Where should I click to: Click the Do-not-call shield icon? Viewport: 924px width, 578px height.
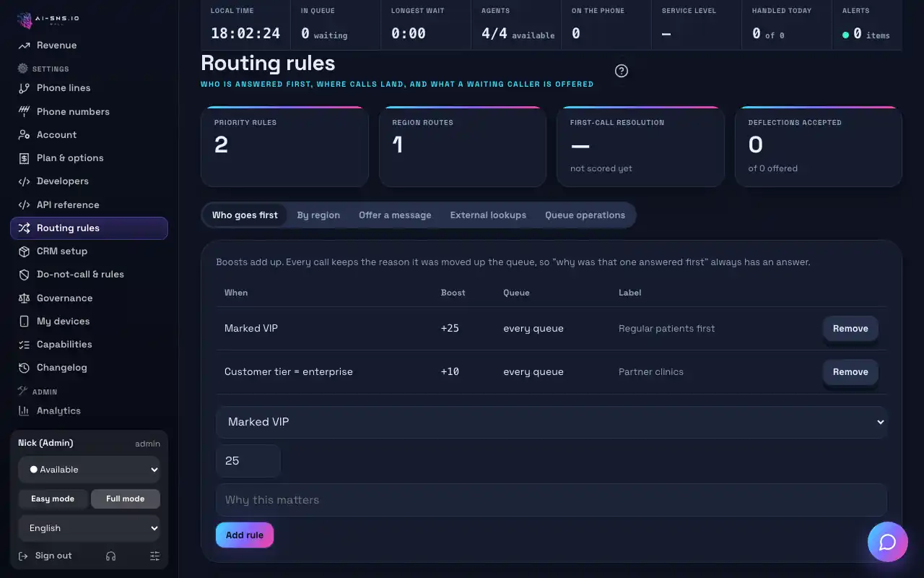point(24,275)
